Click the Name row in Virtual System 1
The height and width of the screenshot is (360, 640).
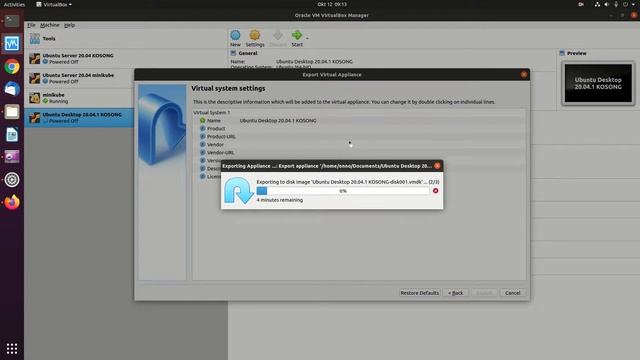pos(359,120)
